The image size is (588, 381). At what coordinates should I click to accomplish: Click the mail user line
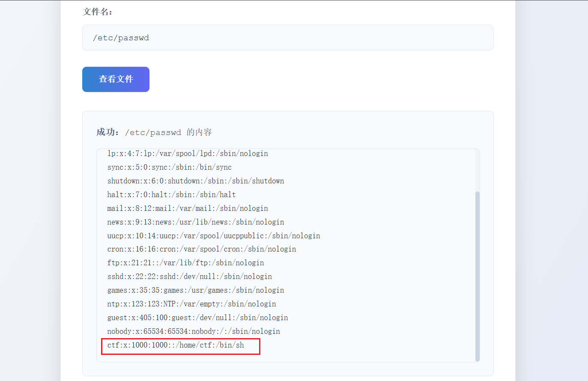click(188, 208)
